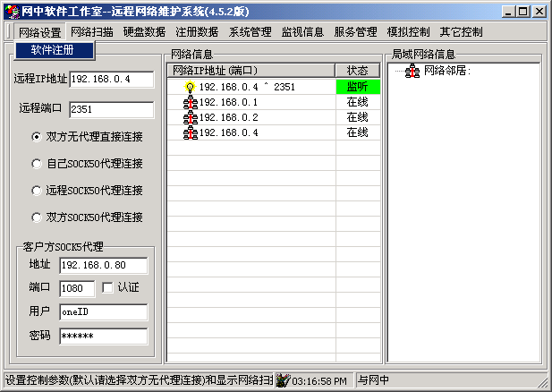This screenshot has width=552, height=392.
Task: Click the computer icon for 192.168.0.2
Action: (x=190, y=118)
